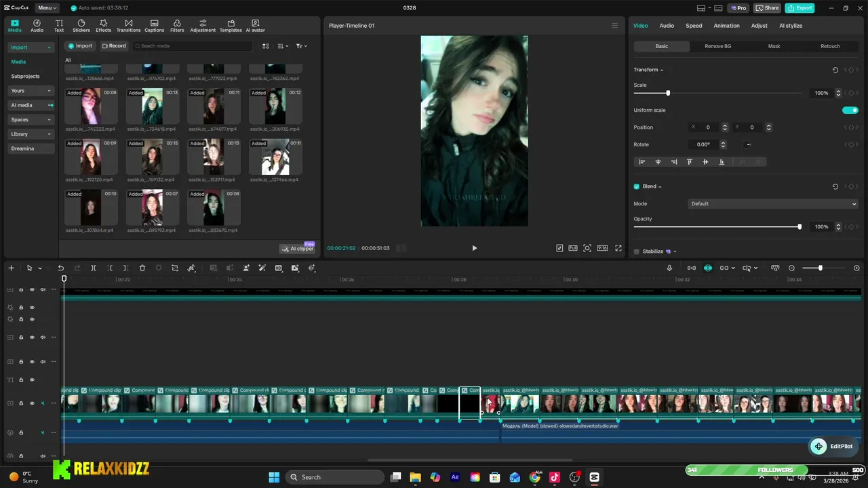Image resolution: width=868 pixels, height=488 pixels.
Task: Open the Stickers panel
Action: pos(81,26)
